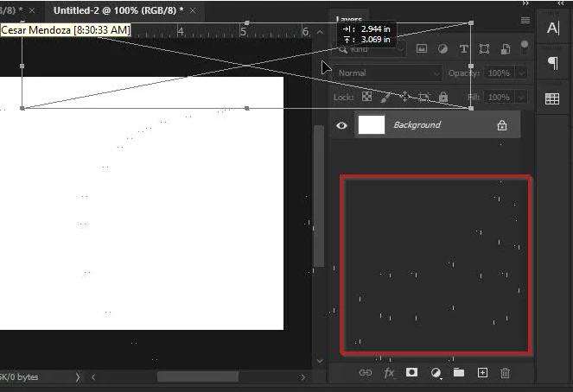The image size is (573, 392).
Task: Create a new layer group
Action: 459,372
